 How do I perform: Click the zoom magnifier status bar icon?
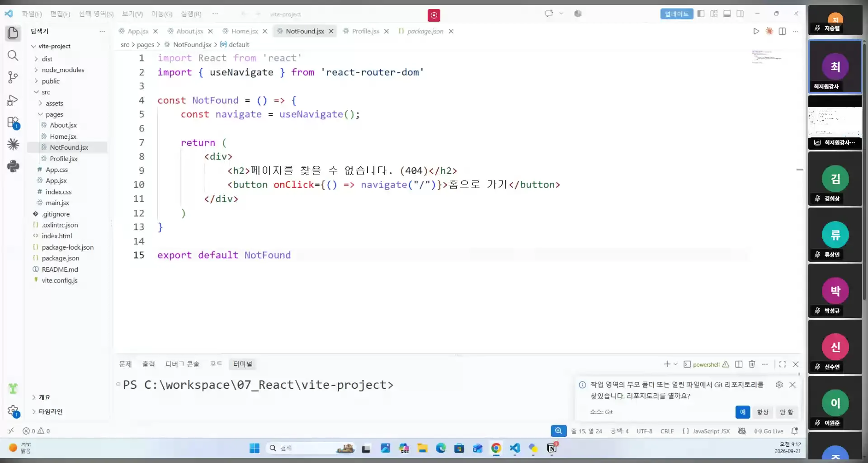click(559, 431)
